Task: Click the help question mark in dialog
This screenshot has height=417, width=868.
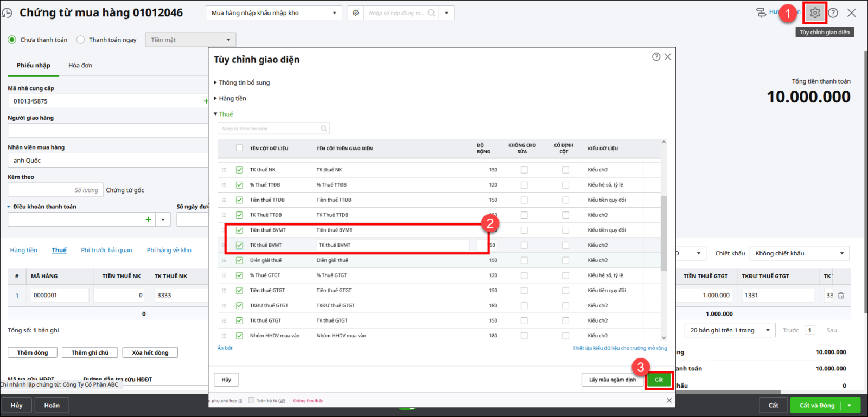Action: point(656,57)
